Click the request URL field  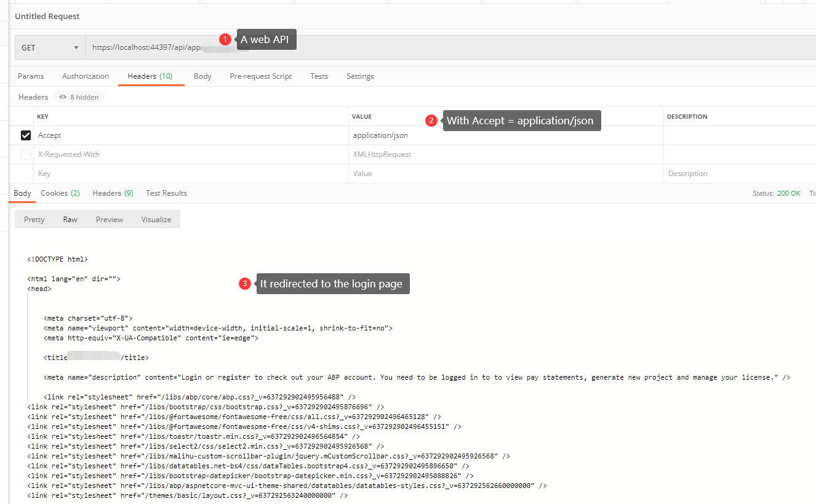[x=154, y=47]
